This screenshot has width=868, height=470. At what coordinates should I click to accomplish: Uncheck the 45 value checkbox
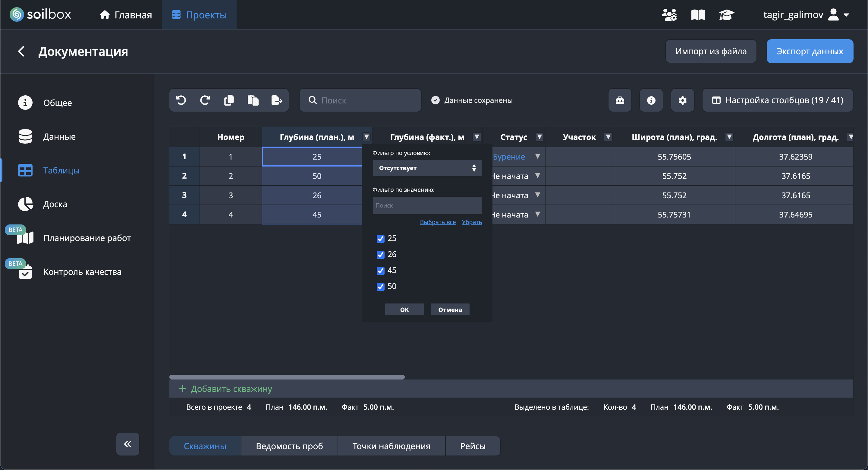click(380, 271)
